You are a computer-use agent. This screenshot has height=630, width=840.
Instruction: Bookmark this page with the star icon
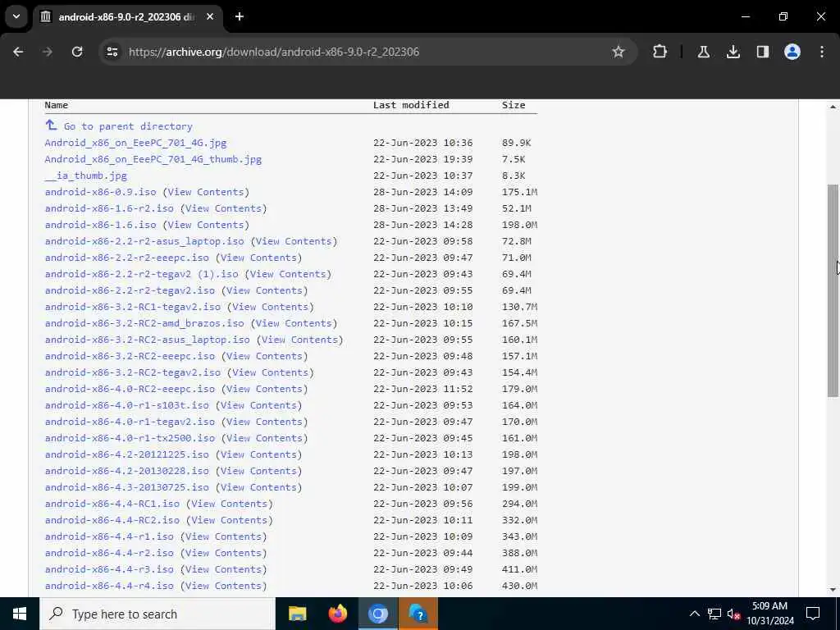[x=619, y=52]
